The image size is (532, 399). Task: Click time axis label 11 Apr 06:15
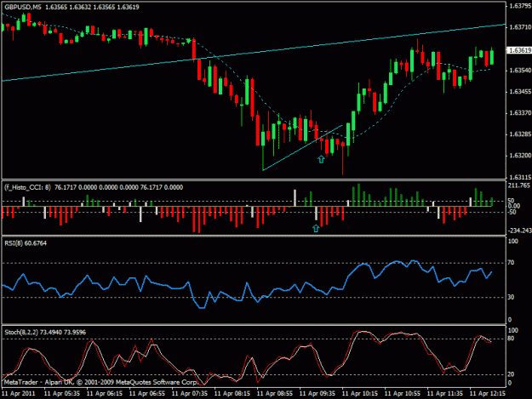(105, 394)
